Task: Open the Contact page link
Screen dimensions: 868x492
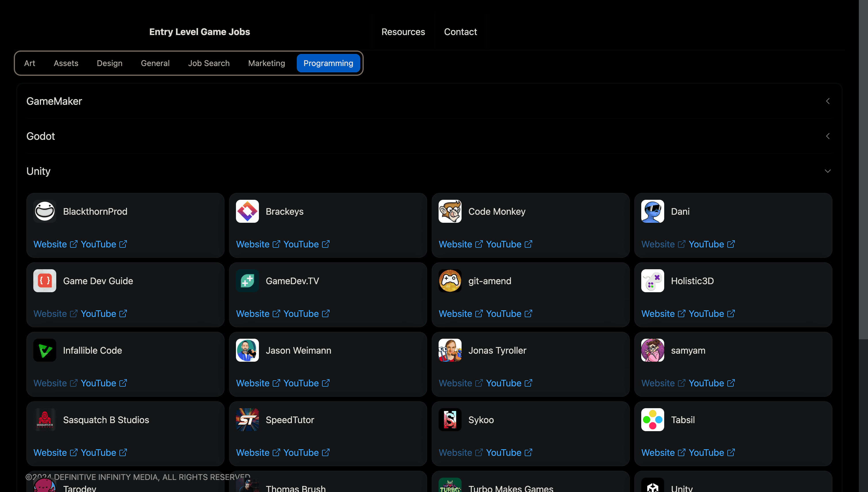Action: 460,32
